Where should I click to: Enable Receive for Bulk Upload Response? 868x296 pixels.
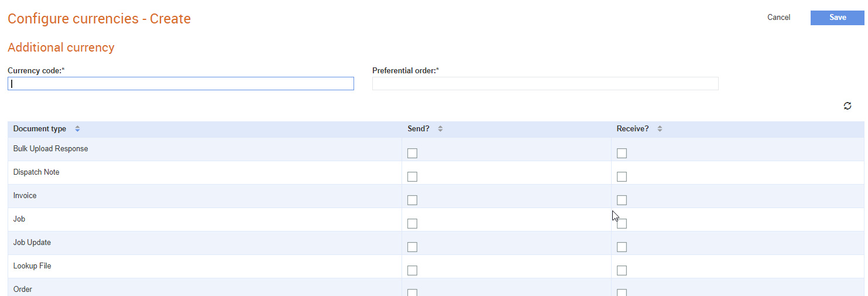[x=622, y=153]
